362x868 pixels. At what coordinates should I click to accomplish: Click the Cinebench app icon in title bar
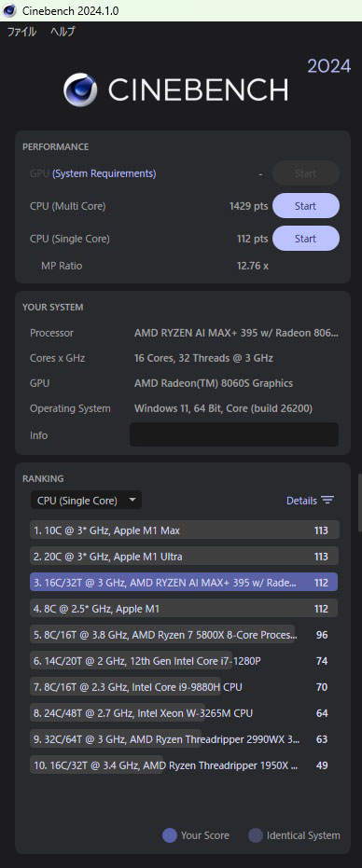(x=9, y=10)
